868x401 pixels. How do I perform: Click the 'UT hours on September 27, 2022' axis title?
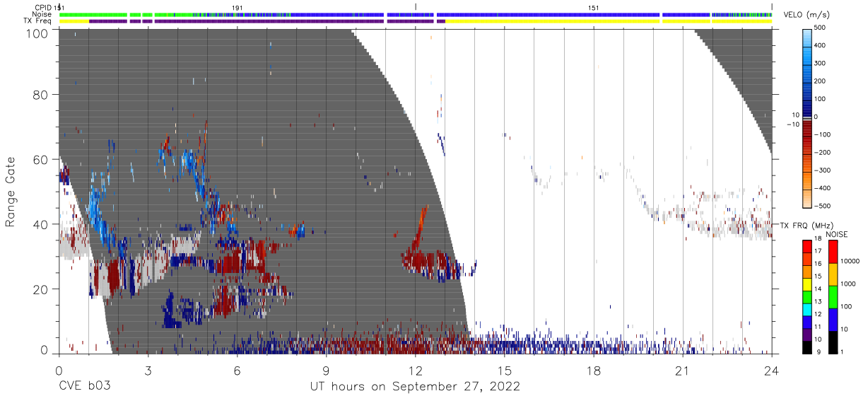coord(415,387)
